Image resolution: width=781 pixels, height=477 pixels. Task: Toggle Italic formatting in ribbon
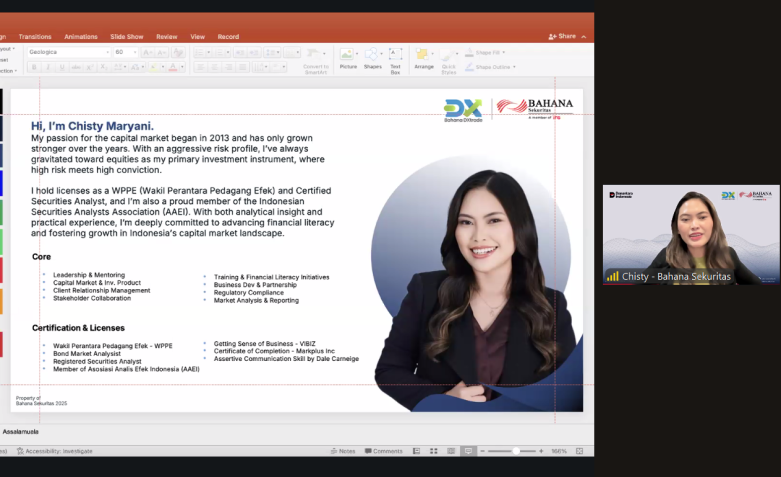pyautogui.click(x=48, y=67)
